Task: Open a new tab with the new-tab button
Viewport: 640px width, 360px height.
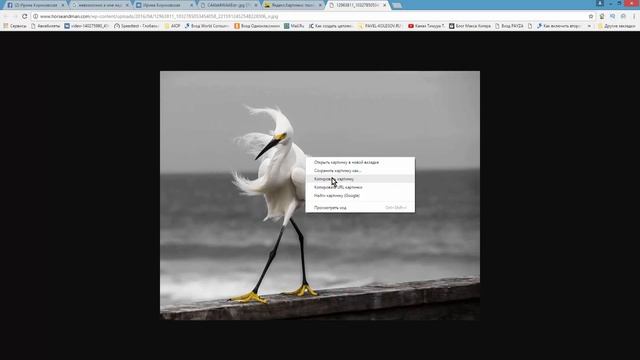Action: tap(397, 5)
